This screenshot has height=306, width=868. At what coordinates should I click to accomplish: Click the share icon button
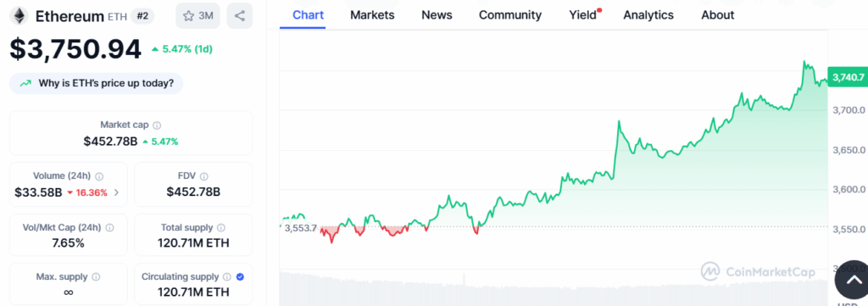pyautogui.click(x=240, y=16)
